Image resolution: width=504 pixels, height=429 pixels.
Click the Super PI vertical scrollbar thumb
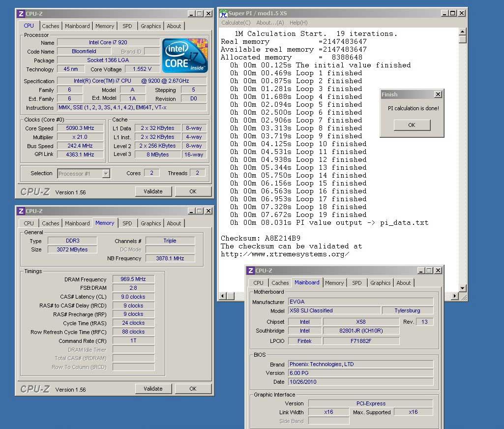tap(463, 39)
